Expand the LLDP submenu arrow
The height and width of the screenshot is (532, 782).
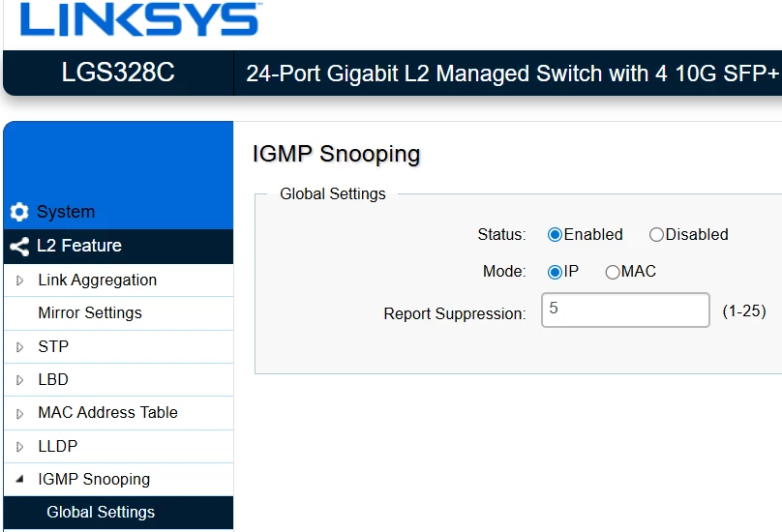20,447
